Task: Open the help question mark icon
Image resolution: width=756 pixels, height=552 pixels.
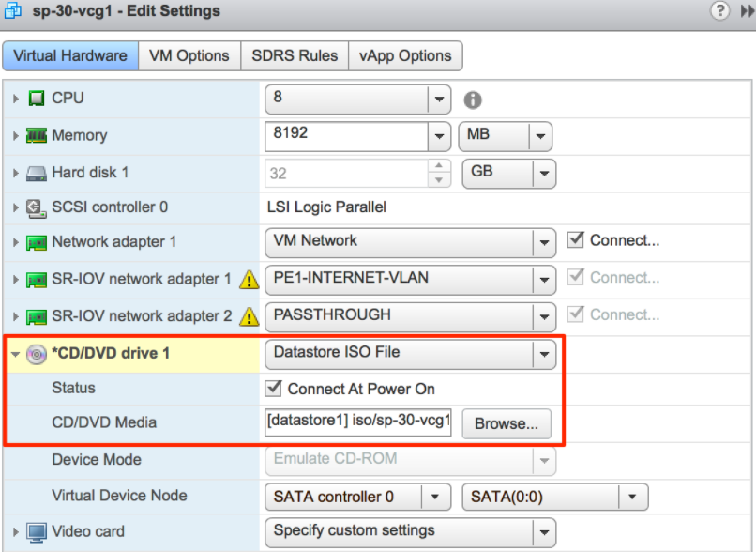Action: pos(720,11)
